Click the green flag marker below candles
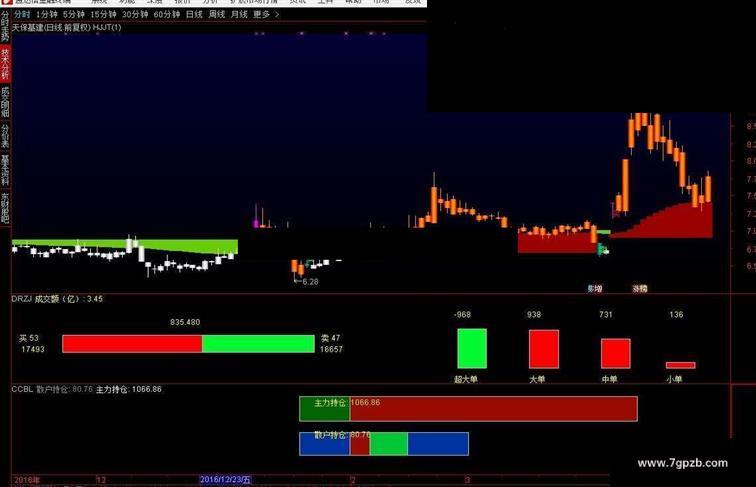The width and height of the screenshot is (756, 487). 603,250
